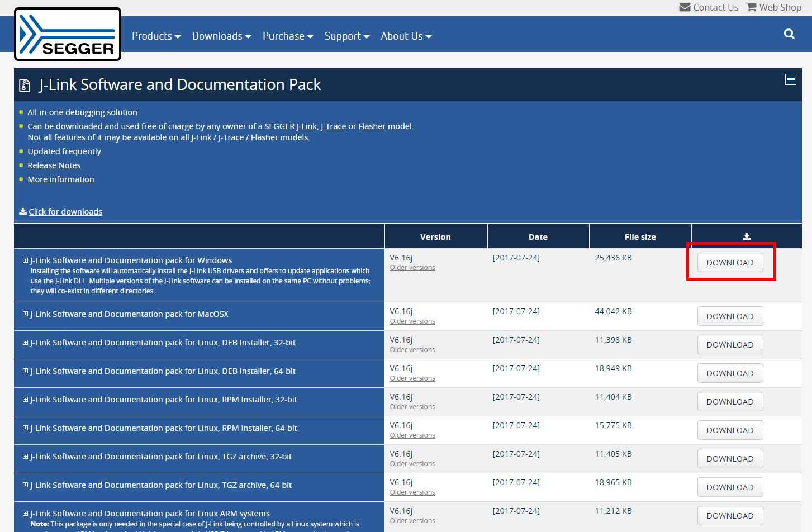Click the Click for downloads link

(65, 212)
